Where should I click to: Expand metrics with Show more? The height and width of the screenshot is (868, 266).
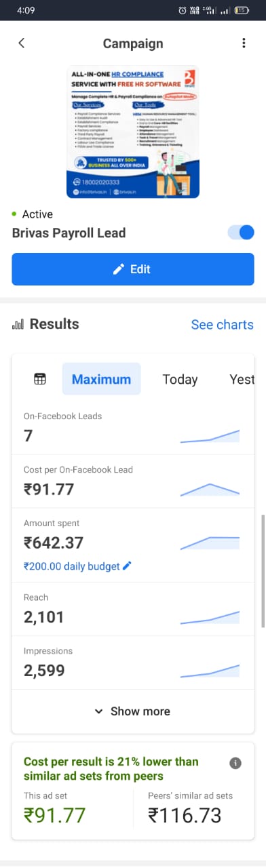click(x=133, y=711)
